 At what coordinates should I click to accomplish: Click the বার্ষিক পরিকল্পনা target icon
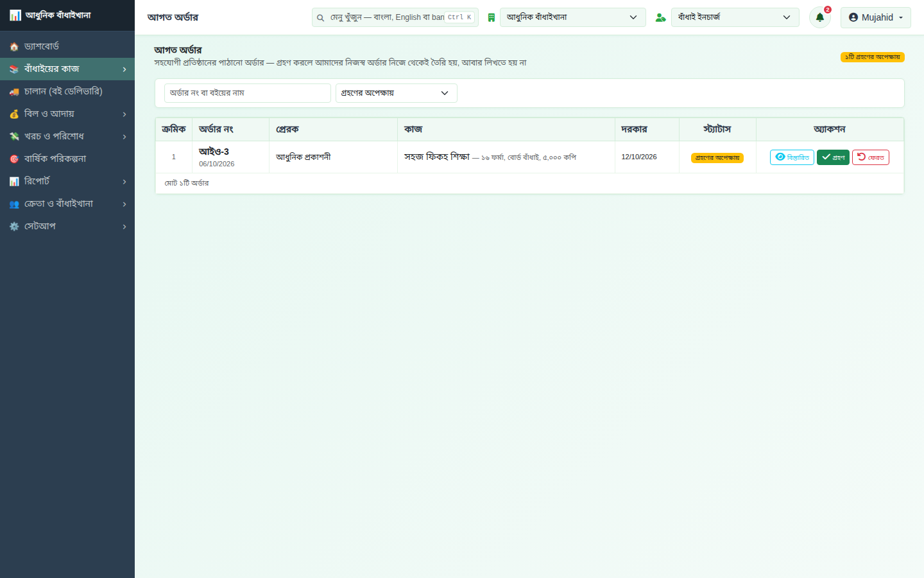tap(14, 159)
